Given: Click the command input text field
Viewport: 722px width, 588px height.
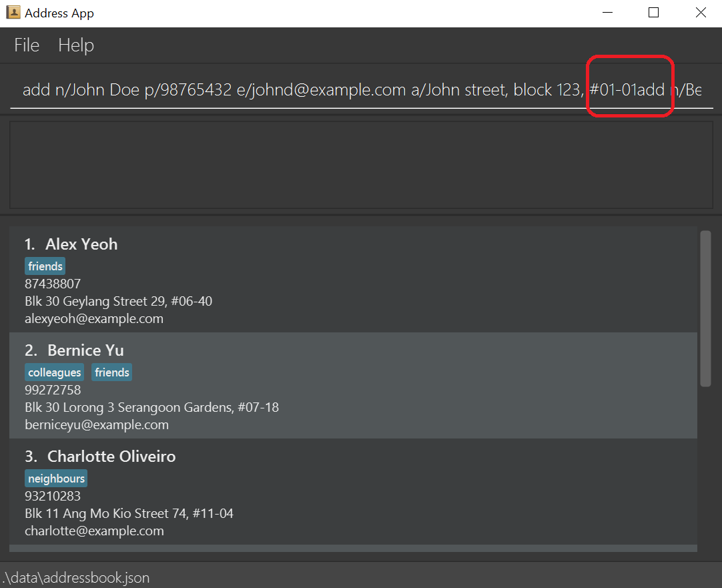Looking at the screenshot, I should coord(362,89).
